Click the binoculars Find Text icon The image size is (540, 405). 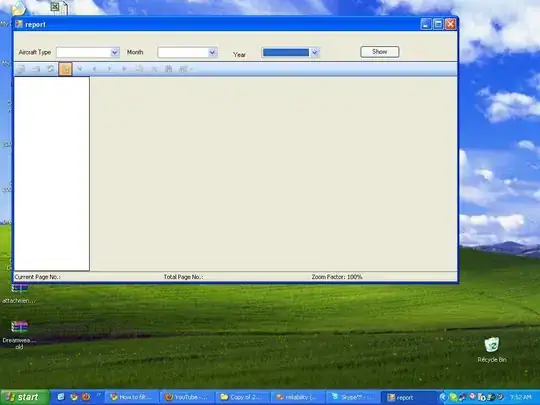click(x=168, y=69)
